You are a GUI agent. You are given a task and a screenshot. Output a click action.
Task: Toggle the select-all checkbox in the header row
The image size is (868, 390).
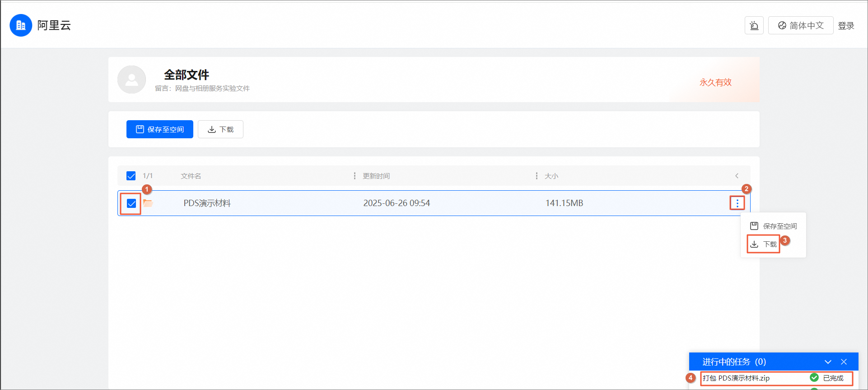131,176
